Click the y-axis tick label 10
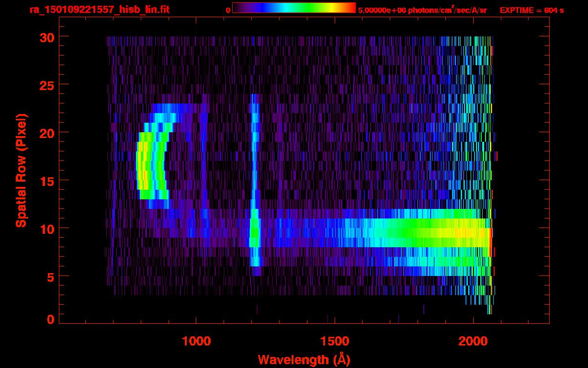 point(46,229)
